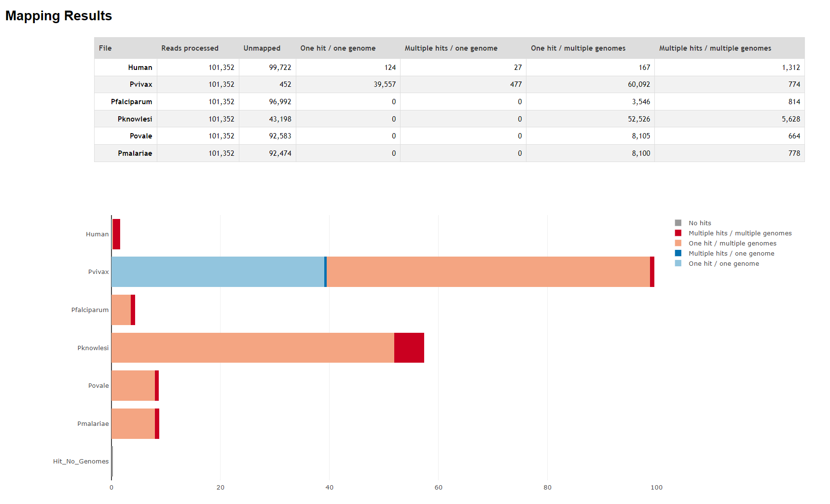Click the red Human bar in chart
830x504 pixels.
(x=116, y=234)
